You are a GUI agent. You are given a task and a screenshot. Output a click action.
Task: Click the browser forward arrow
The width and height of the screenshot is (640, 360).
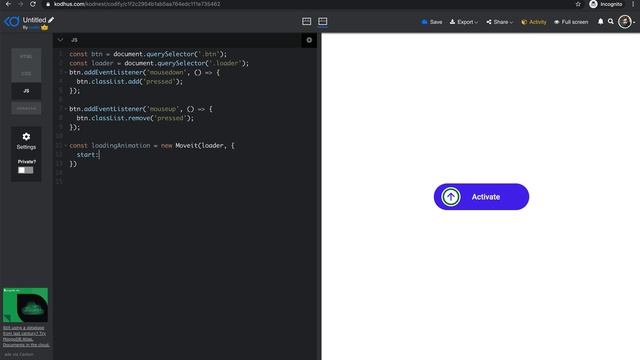click(20, 4)
